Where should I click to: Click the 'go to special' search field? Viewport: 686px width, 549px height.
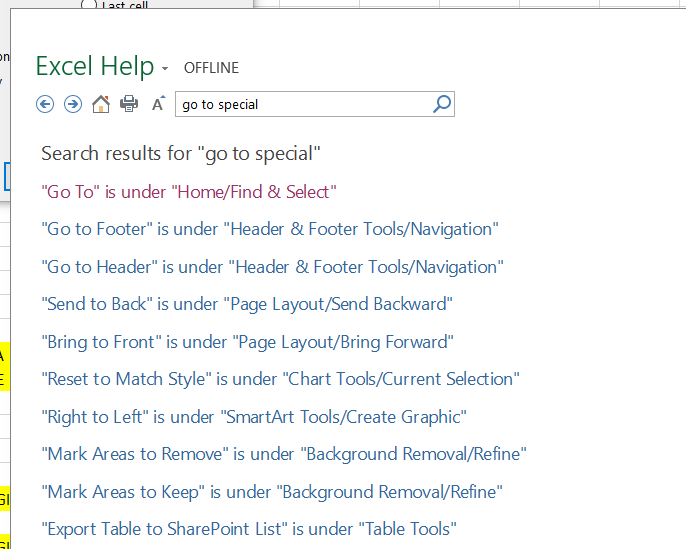pos(300,104)
